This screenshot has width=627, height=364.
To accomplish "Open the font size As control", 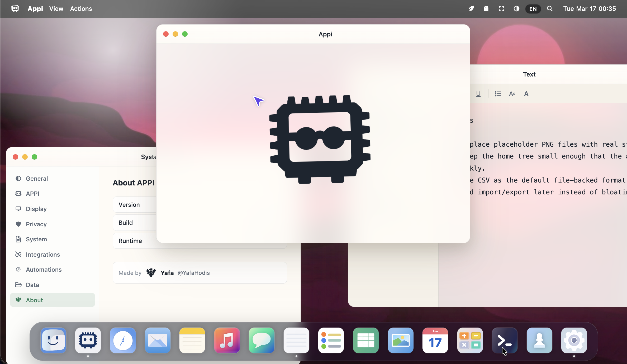I will [512, 94].
